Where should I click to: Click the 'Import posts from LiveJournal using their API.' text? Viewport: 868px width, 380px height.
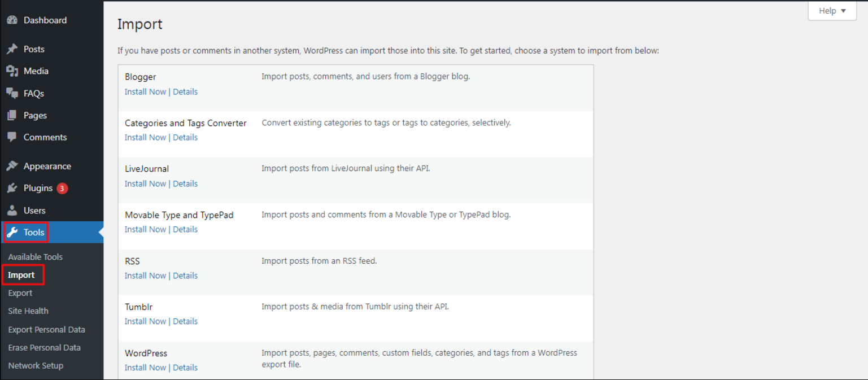pyautogui.click(x=346, y=168)
